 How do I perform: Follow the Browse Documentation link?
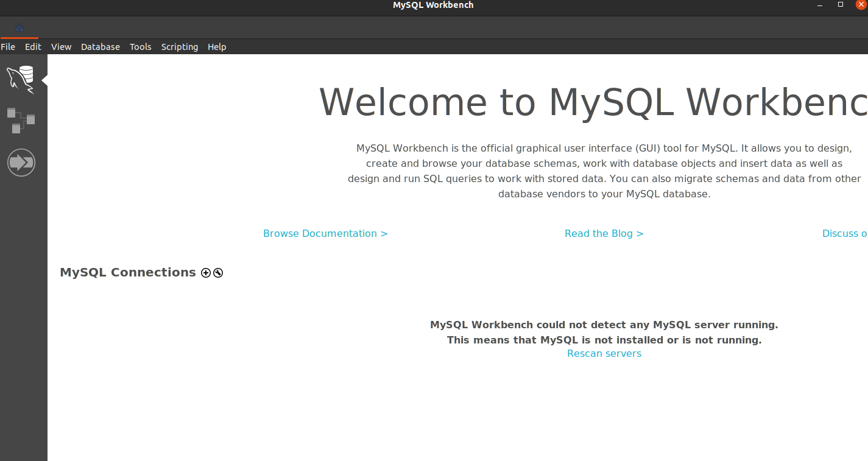(325, 234)
